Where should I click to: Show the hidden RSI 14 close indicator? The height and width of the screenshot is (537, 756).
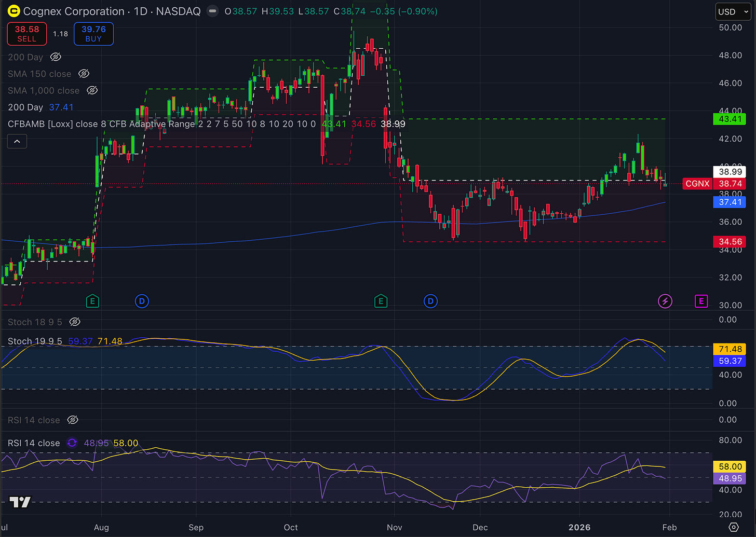click(x=73, y=420)
